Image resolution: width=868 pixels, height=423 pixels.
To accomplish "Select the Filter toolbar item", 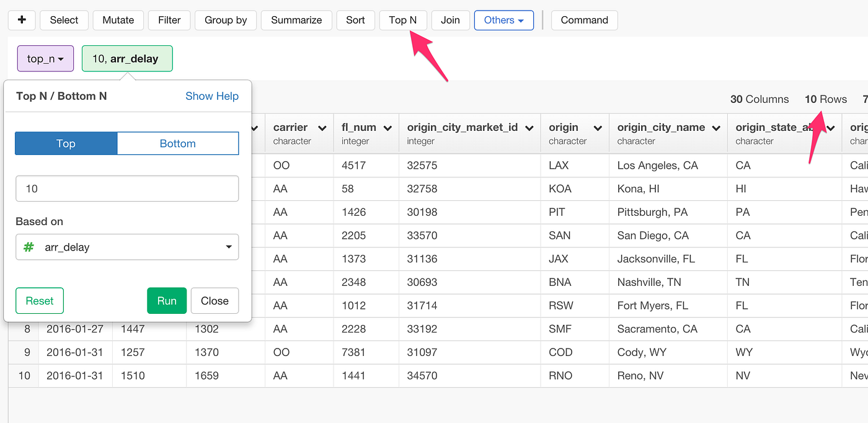I will [x=169, y=20].
